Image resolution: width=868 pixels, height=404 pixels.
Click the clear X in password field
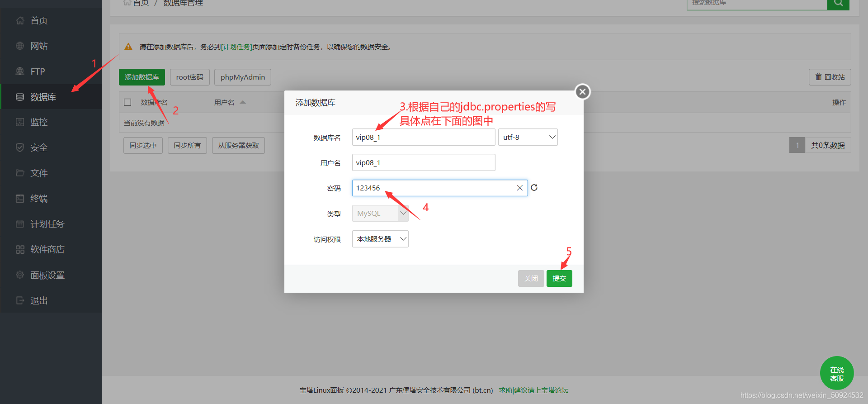[520, 188]
